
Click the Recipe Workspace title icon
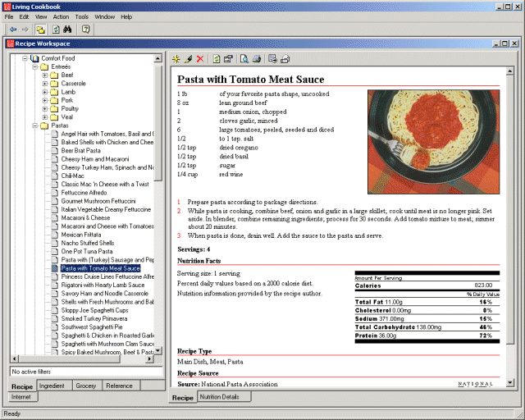tap(11, 43)
